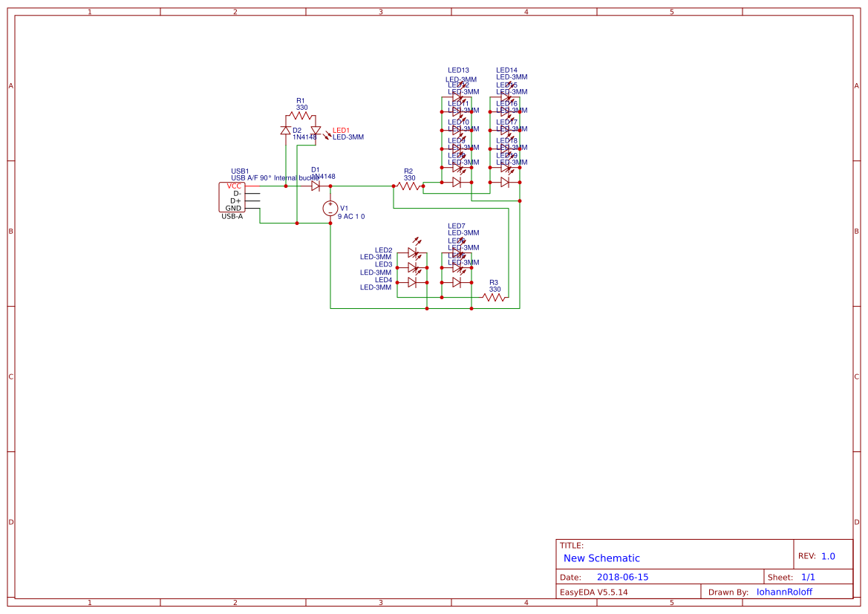Click the '9 AC 1 0' value text

351,217
